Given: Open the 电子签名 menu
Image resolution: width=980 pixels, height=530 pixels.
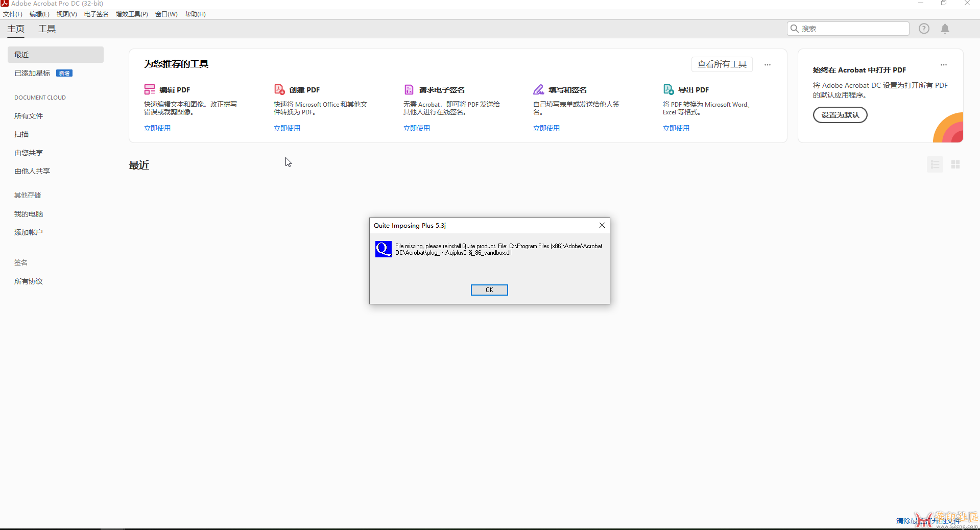Looking at the screenshot, I should click(x=97, y=14).
